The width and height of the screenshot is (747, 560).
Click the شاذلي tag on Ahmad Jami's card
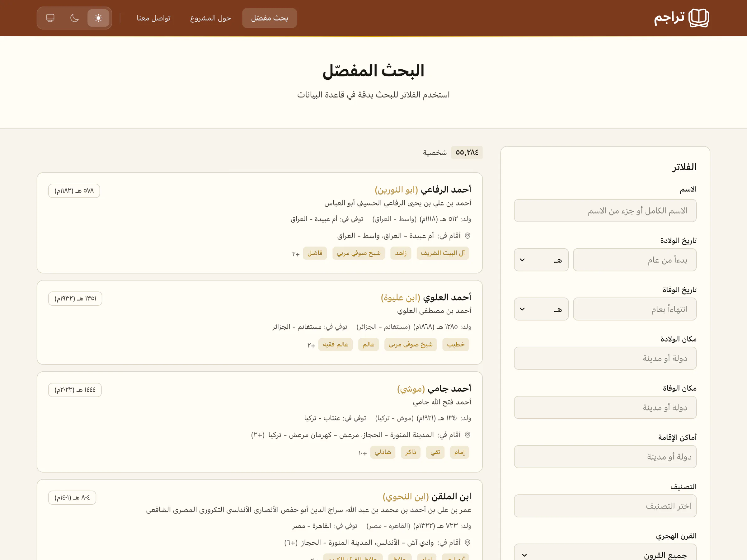383,452
